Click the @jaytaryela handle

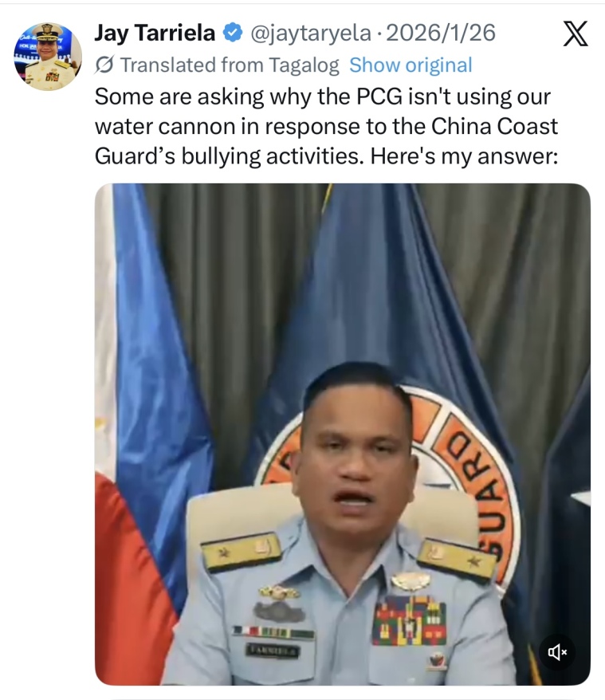pyautogui.click(x=311, y=33)
